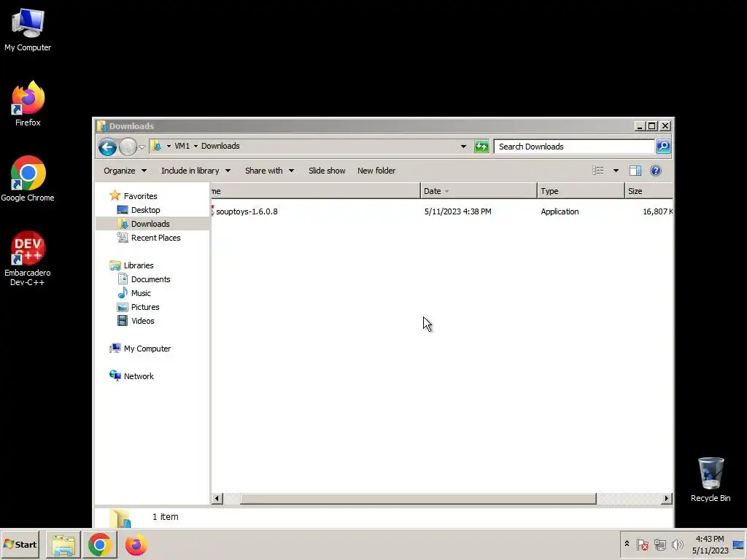Select Network in navigation pane

coord(139,376)
